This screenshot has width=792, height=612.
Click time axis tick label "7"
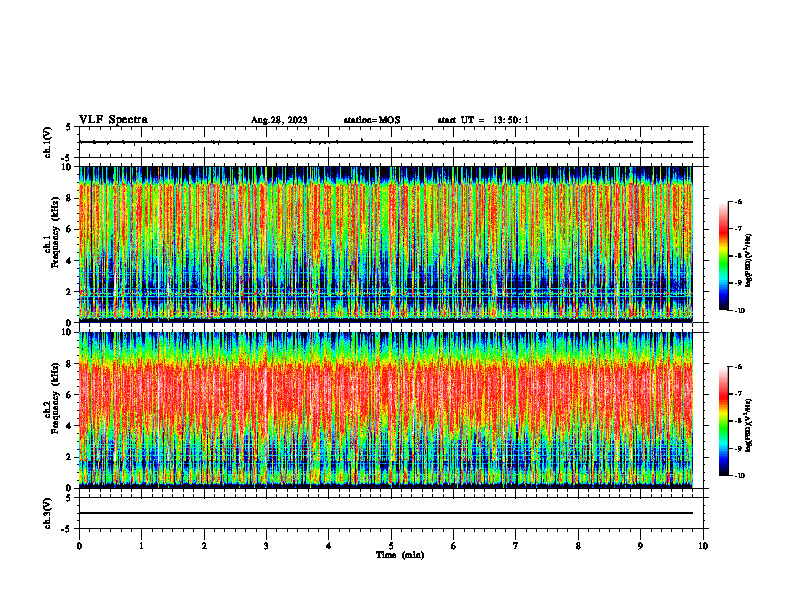coord(516,546)
